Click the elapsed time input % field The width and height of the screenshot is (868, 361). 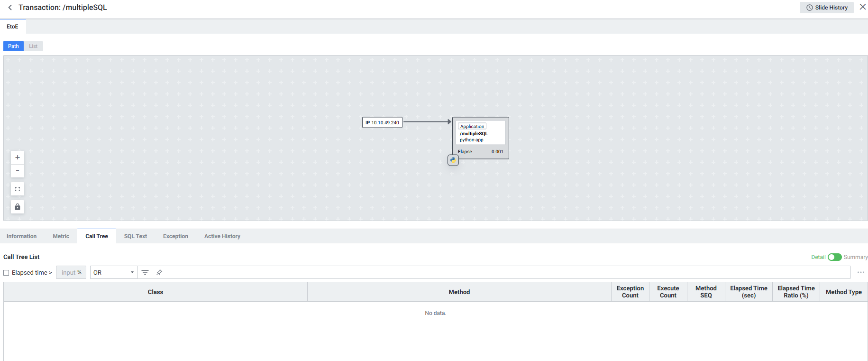tap(71, 273)
